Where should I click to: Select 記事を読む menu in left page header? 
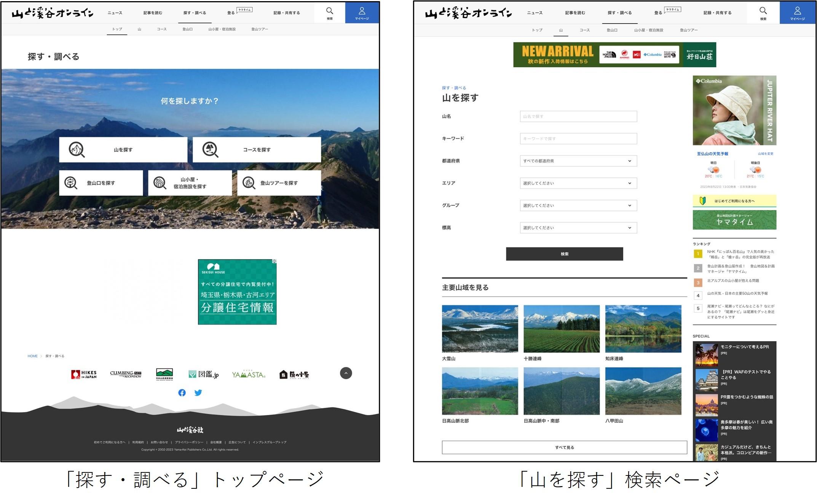pyautogui.click(x=153, y=13)
